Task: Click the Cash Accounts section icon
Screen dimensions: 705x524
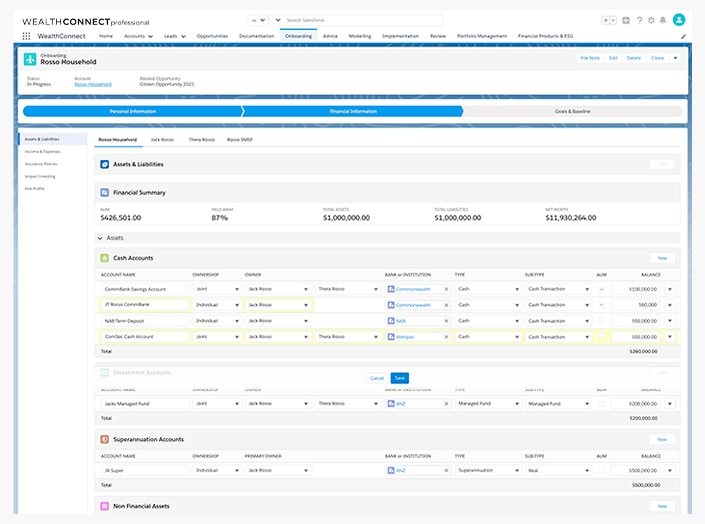Action: 104,258
